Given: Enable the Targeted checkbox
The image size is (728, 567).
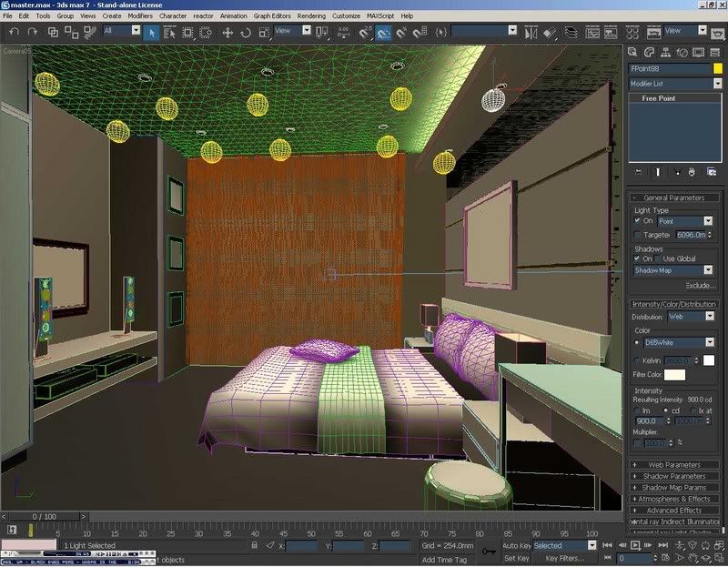Looking at the screenshot, I should (638, 235).
